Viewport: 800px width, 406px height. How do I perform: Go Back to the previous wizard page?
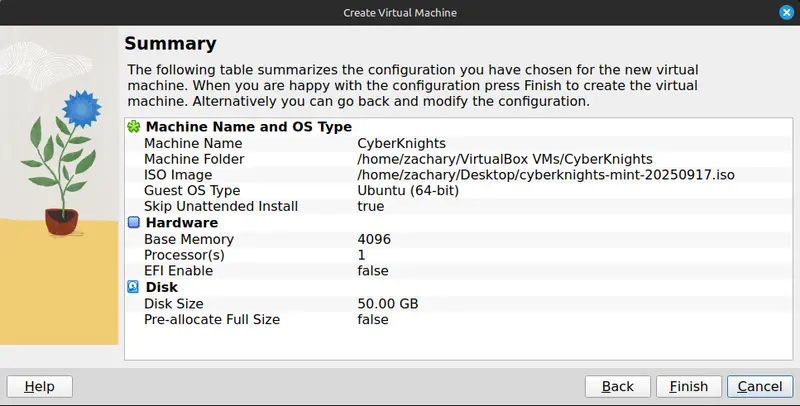point(617,387)
